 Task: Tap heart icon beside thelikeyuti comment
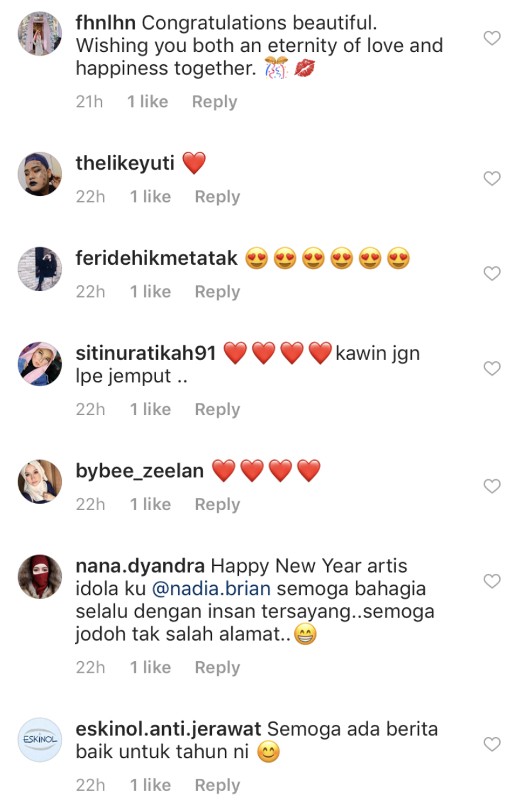pos(492,179)
